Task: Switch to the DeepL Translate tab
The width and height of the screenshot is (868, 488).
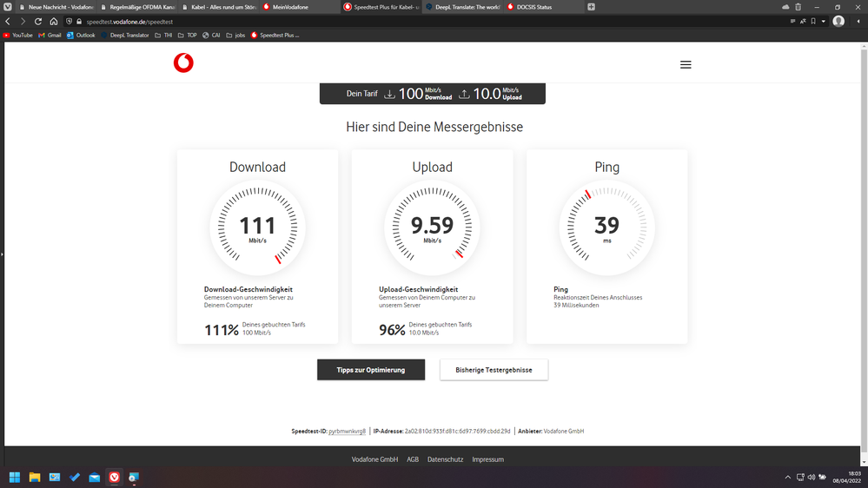Action: click(x=463, y=7)
